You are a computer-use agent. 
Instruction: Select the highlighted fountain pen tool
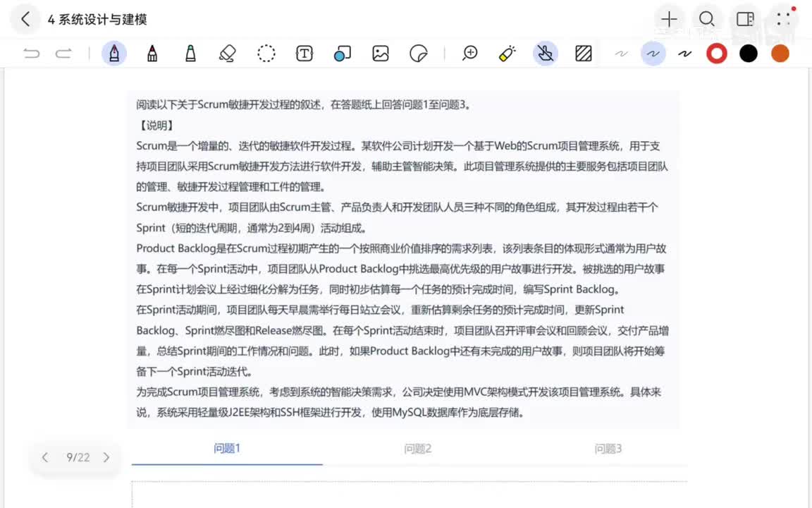(x=114, y=53)
